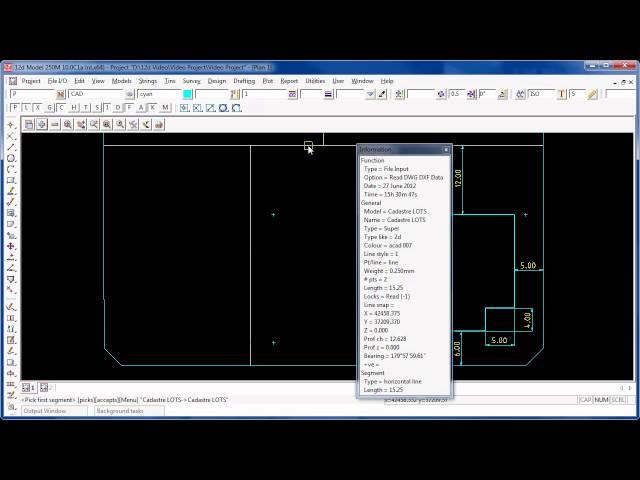Image resolution: width=640 pixels, height=480 pixels.
Task: Toggle the X snap button
Action: click(38, 108)
